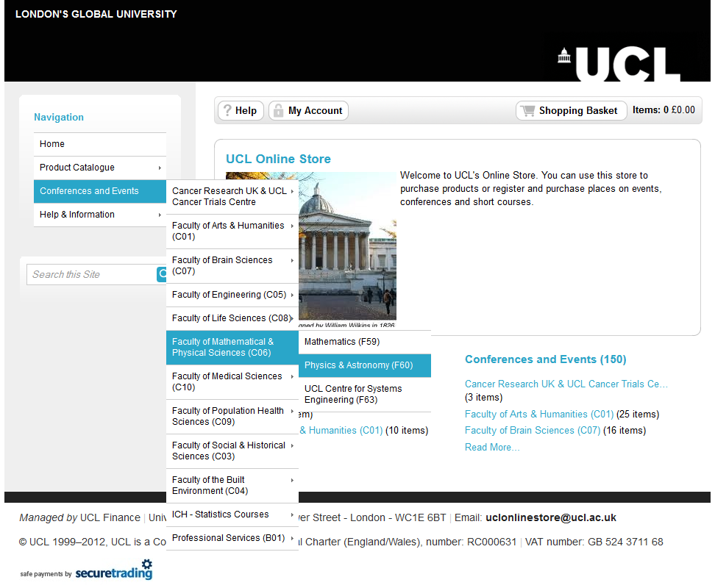Open Home in Navigation menu
715x588 pixels.
(100, 144)
